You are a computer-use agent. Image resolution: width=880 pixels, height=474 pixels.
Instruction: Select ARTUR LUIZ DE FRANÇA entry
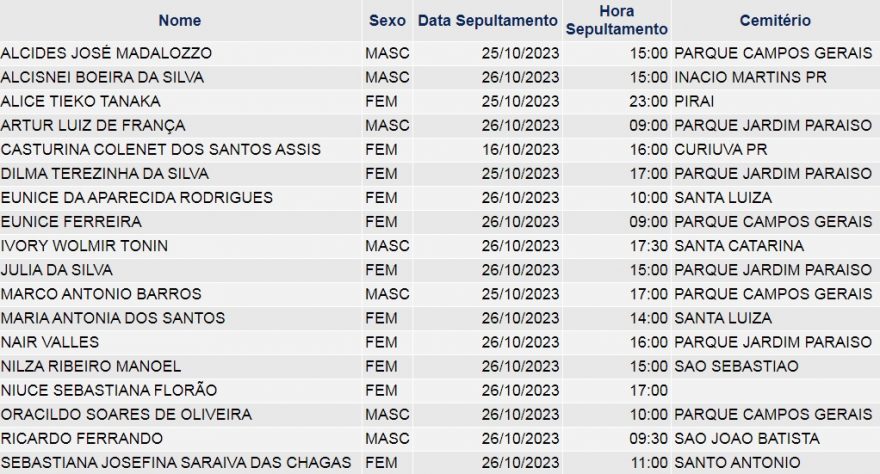click(x=93, y=126)
